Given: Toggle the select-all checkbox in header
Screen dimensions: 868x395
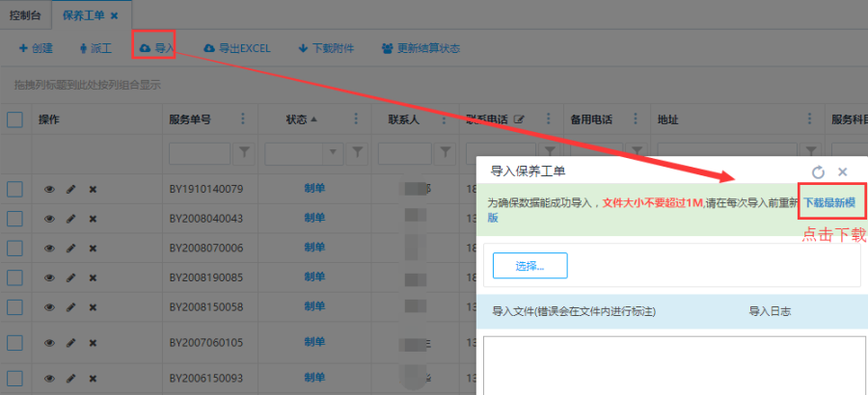Looking at the screenshot, I should [x=14, y=119].
